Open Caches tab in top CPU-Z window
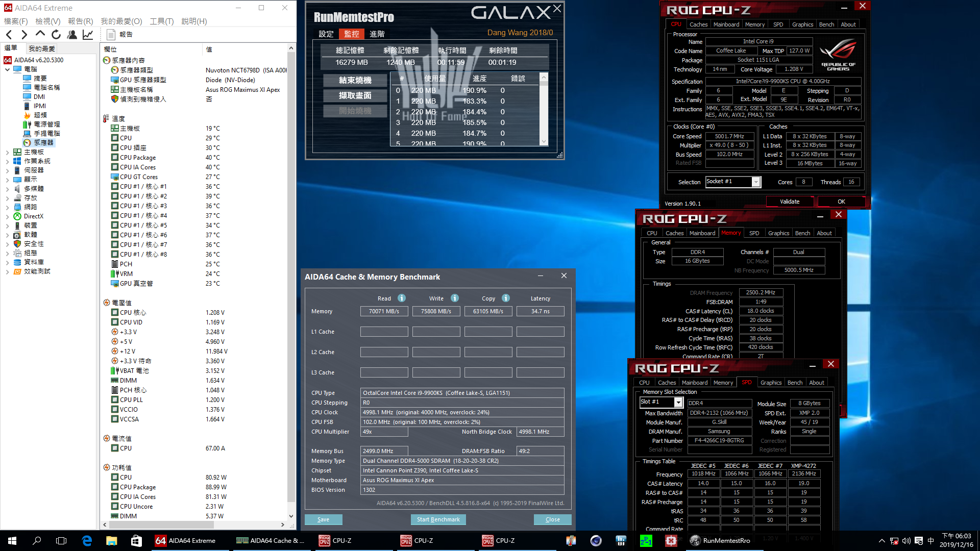This screenshot has width=980, height=551. [x=698, y=24]
